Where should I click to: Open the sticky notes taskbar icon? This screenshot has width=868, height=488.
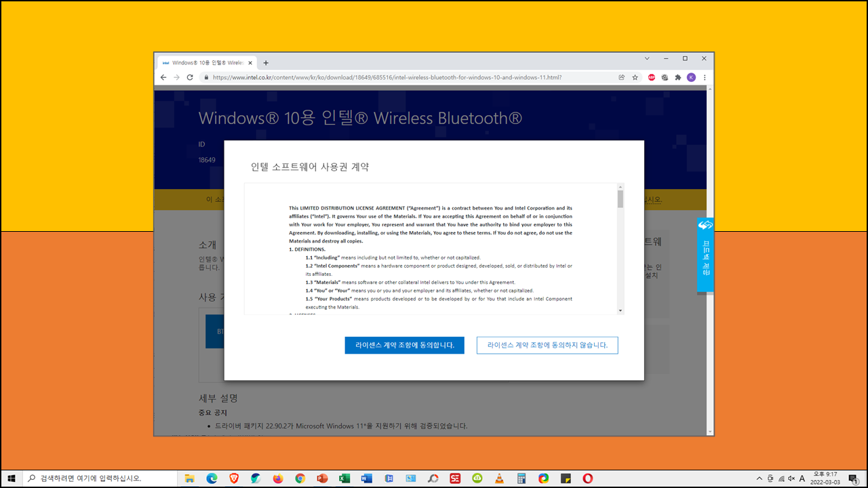(566, 479)
